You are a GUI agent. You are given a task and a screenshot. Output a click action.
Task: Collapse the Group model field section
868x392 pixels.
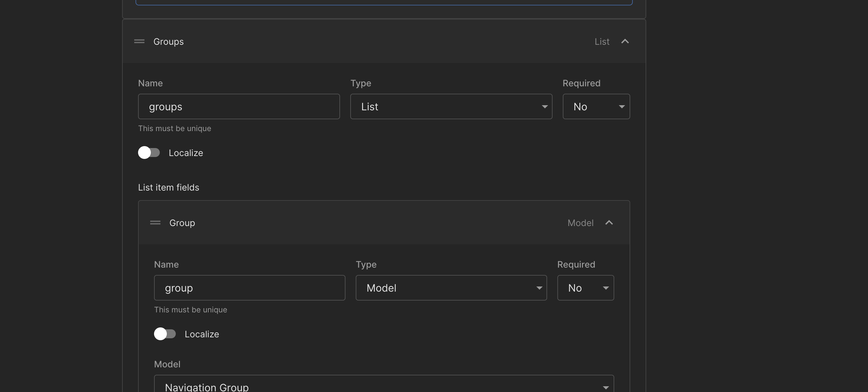(x=608, y=223)
